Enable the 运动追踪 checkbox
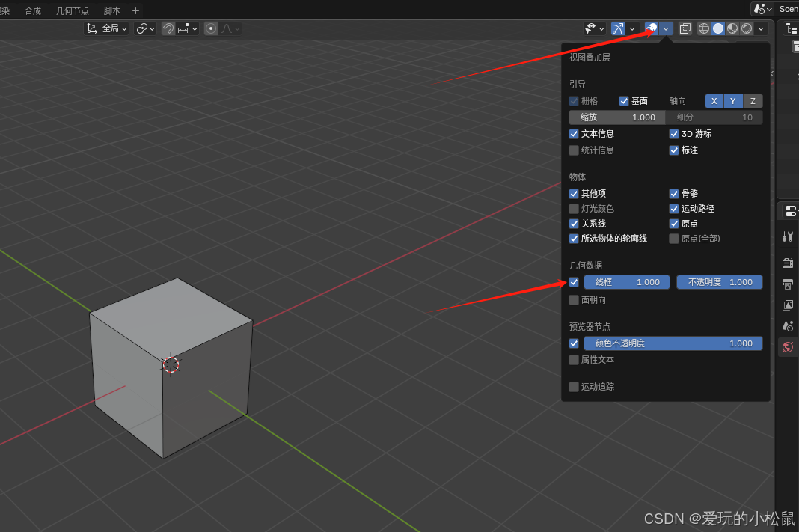This screenshot has width=799, height=532. [x=574, y=387]
